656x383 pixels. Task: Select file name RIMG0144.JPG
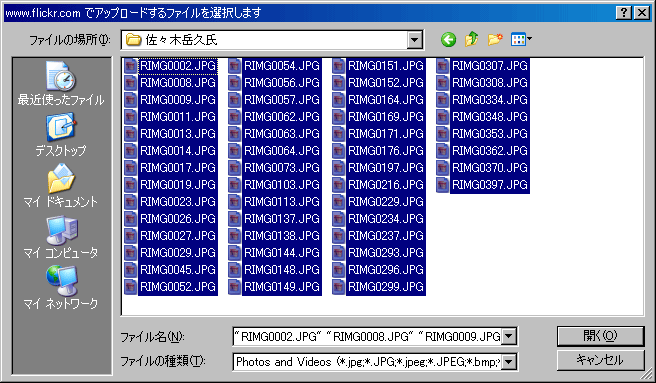282,253
